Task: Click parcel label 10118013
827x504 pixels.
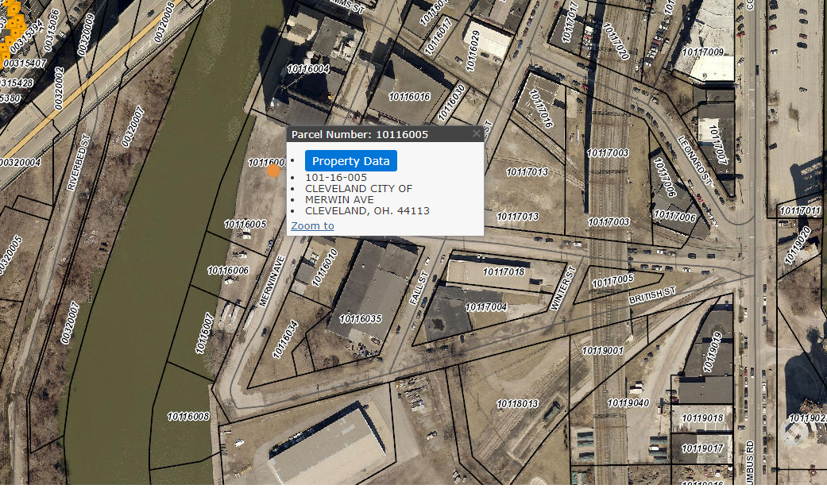Action: tap(517, 403)
